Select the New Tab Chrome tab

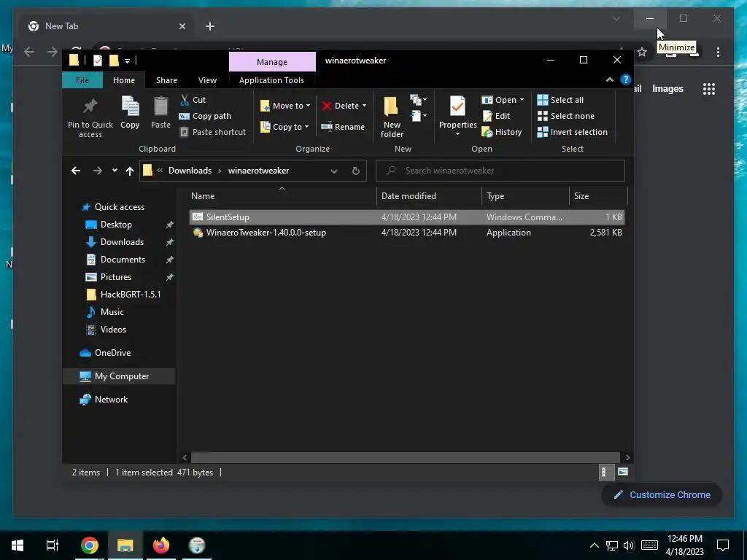[x=105, y=26]
